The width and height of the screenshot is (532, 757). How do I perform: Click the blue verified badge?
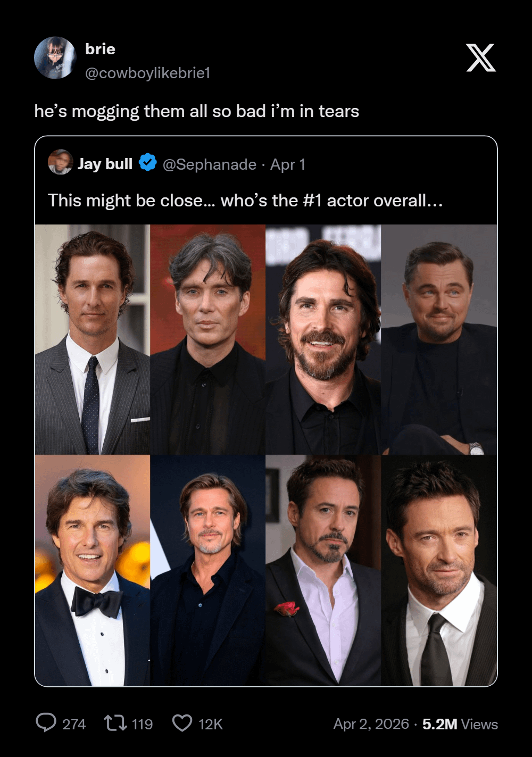(x=148, y=162)
